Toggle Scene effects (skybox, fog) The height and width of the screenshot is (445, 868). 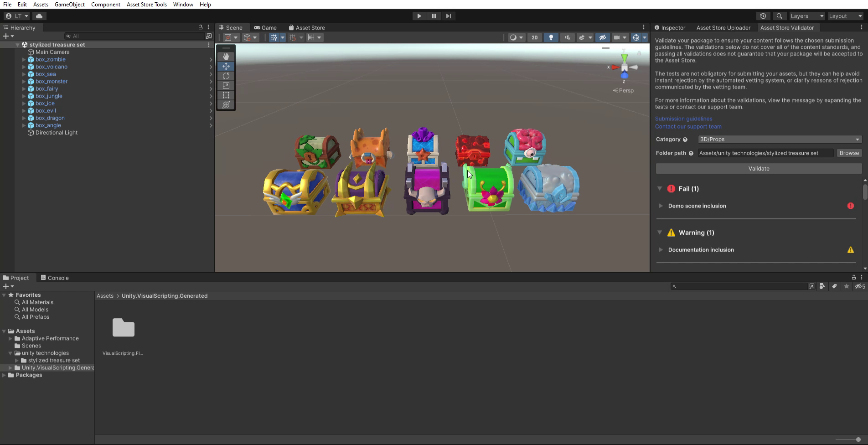[x=581, y=37]
